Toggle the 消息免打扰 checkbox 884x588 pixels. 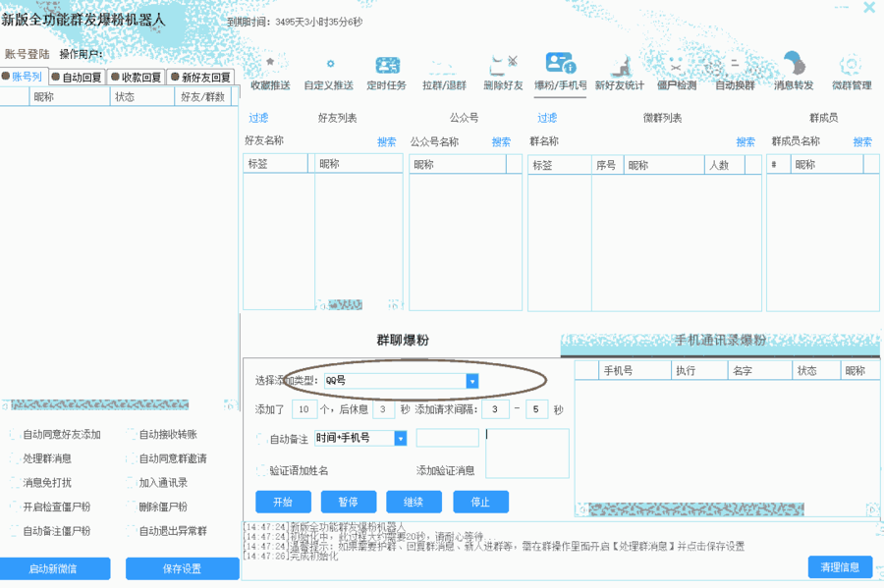14,483
